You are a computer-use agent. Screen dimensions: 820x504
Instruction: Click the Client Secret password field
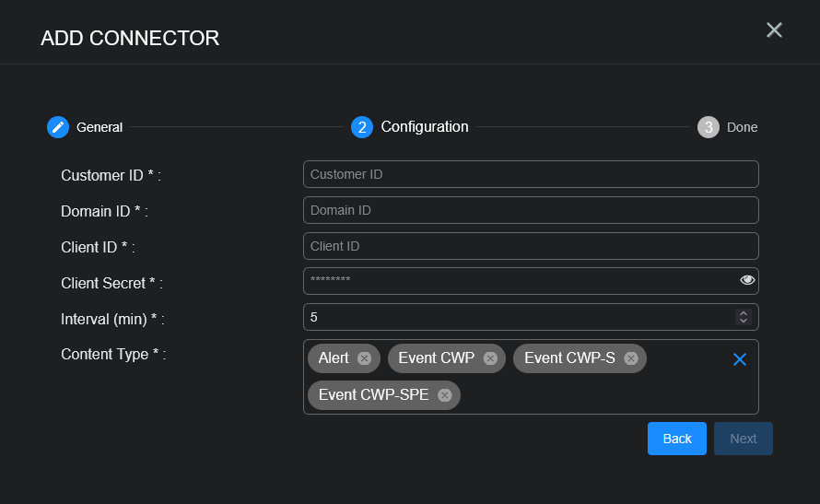click(x=516, y=281)
